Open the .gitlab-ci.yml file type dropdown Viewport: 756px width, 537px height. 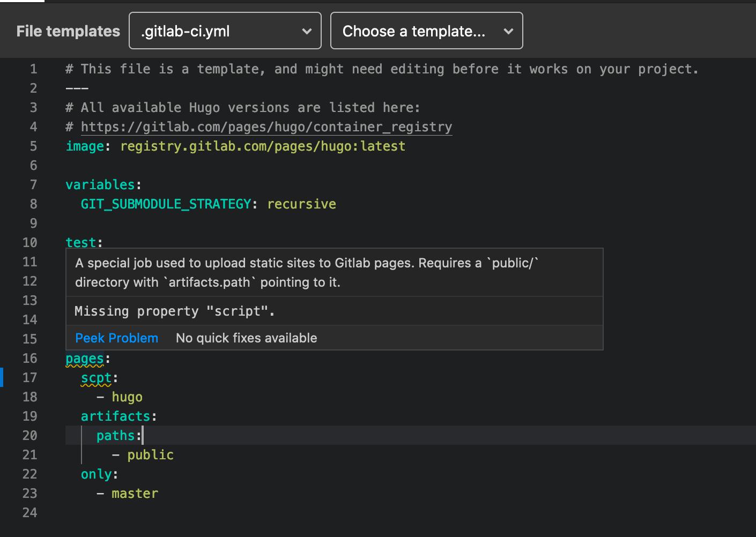click(x=225, y=31)
